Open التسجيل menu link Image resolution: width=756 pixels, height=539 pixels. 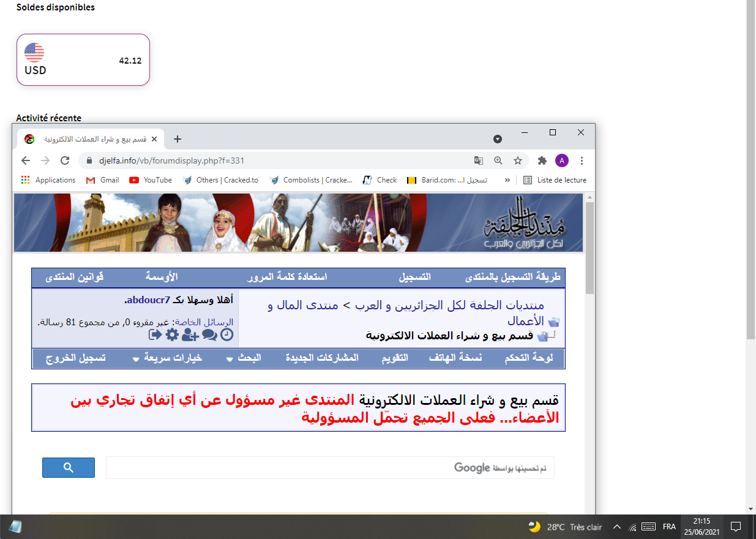(415, 277)
